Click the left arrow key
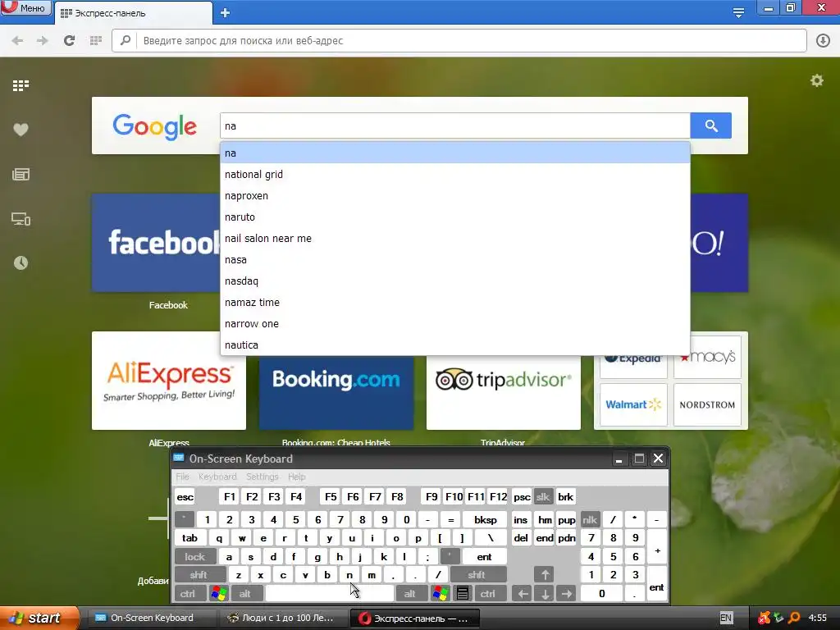The width and height of the screenshot is (840, 630). coord(523,594)
